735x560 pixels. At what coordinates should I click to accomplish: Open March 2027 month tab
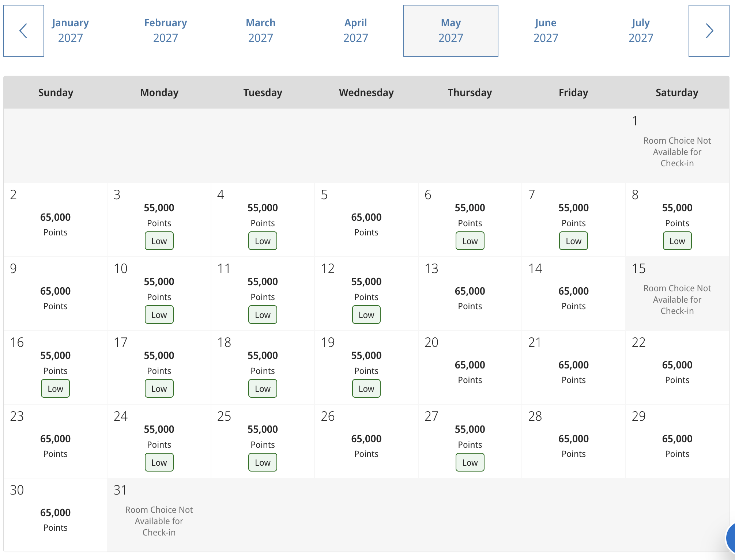261,31
